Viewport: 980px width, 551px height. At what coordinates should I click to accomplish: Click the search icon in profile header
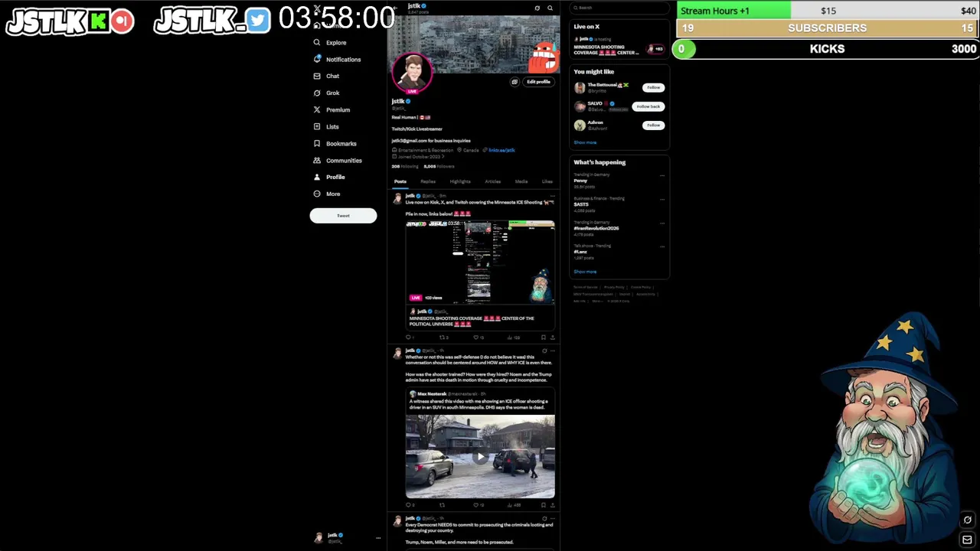pos(550,8)
